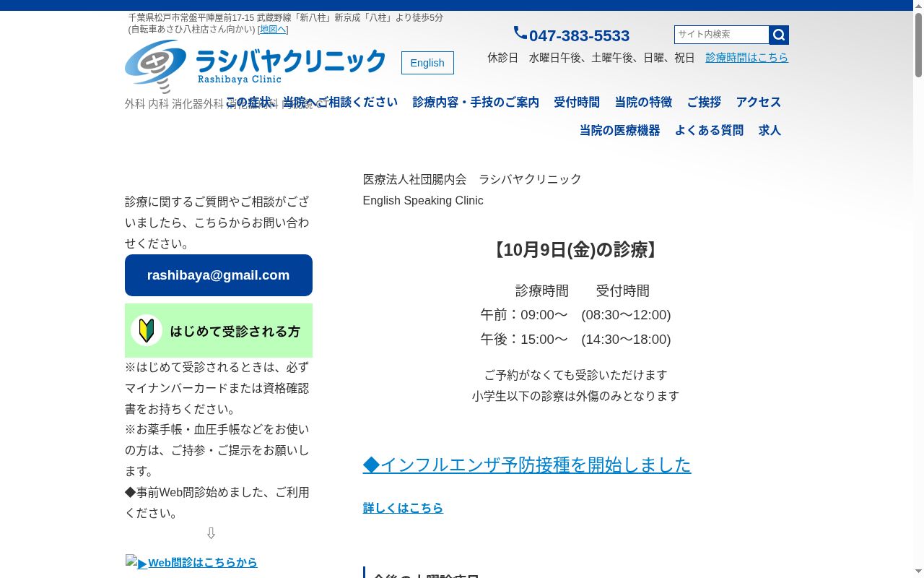The height and width of the screenshot is (578, 924).
Task: Click the Rashibaya Clinic logo
Action: (x=255, y=66)
